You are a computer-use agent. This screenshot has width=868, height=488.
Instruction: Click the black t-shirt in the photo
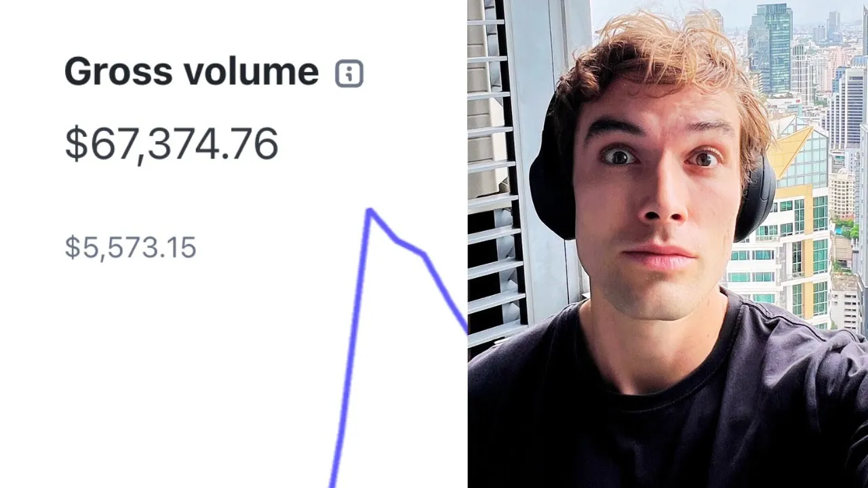[x=668, y=407]
